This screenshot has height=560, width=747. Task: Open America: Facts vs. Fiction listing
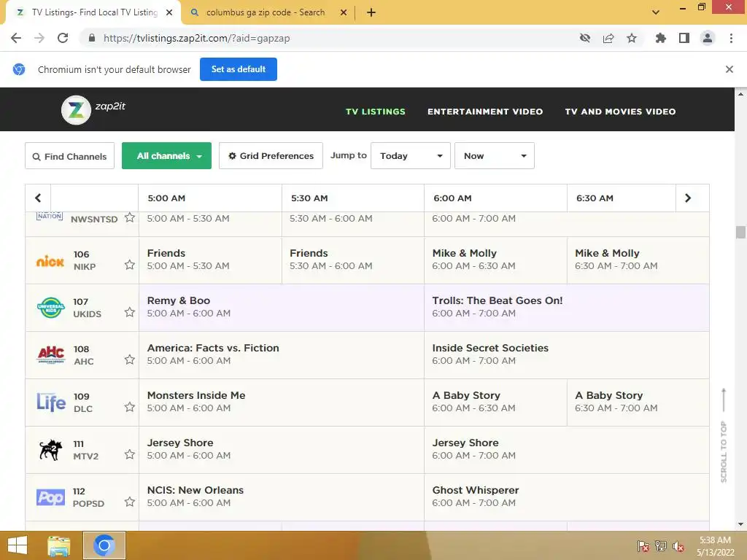[282, 355]
